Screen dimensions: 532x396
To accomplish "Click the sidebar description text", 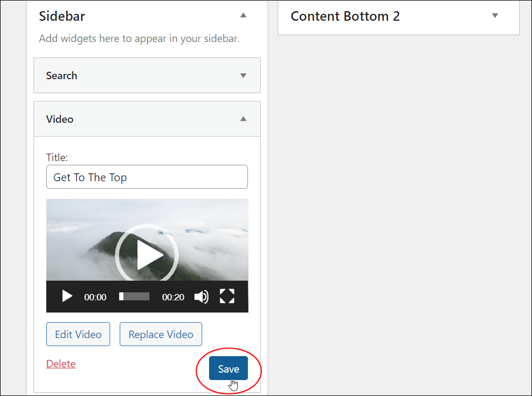I will pos(139,39).
